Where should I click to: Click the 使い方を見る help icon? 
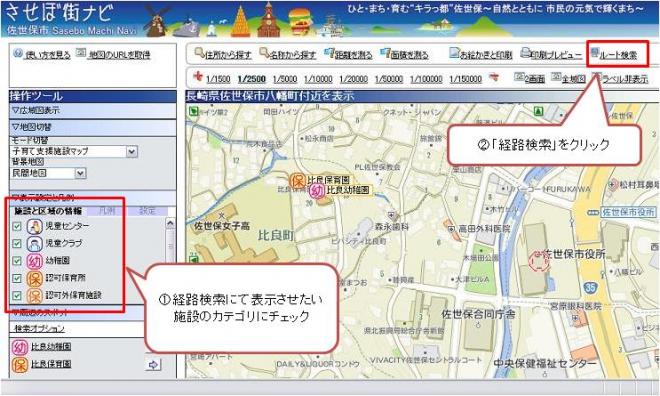coord(18,53)
